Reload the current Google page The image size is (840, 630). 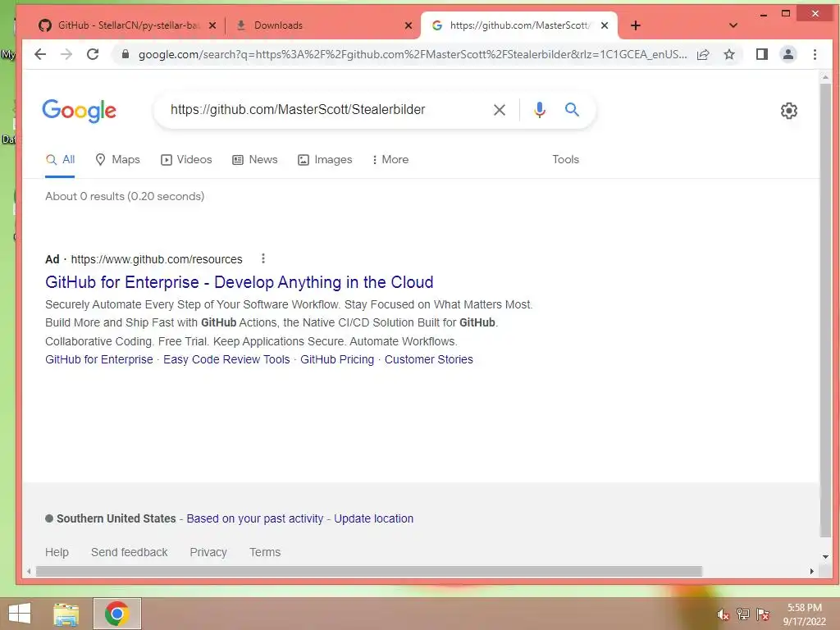click(93, 54)
